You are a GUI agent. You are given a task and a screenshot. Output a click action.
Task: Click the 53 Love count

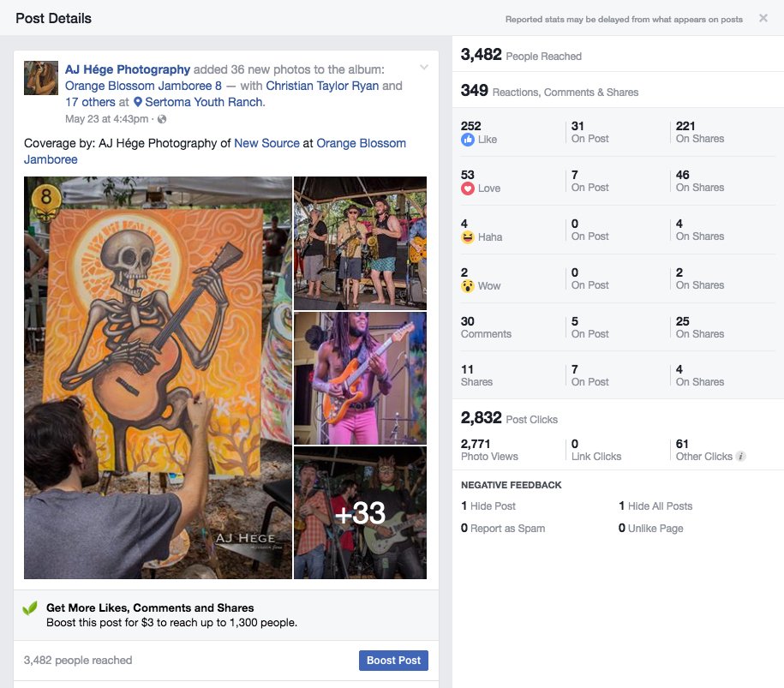click(x=468, y=175)
